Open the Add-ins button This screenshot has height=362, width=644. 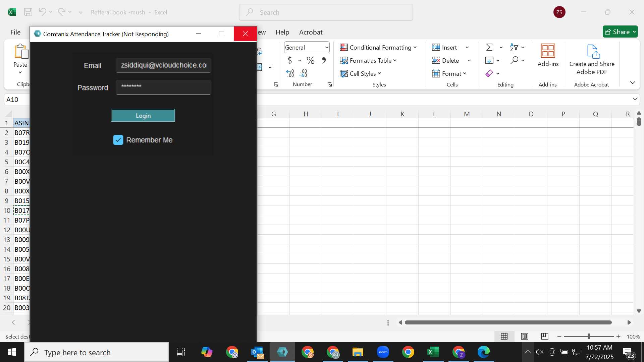[548, 56]
